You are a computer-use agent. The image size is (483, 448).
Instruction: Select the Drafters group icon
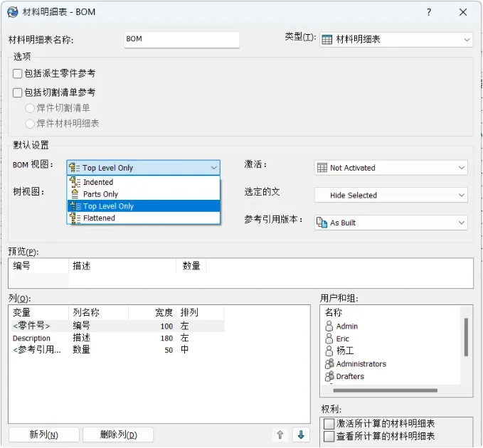329,376
